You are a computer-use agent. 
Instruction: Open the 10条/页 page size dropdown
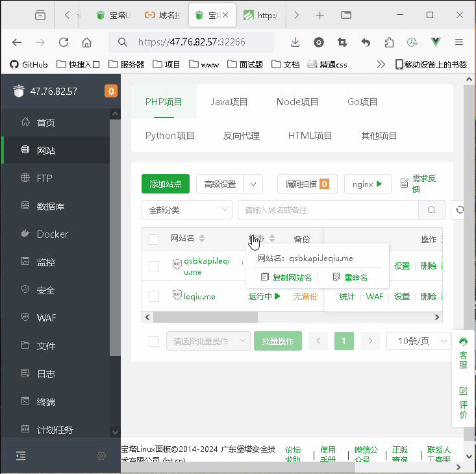click(418, 341)
